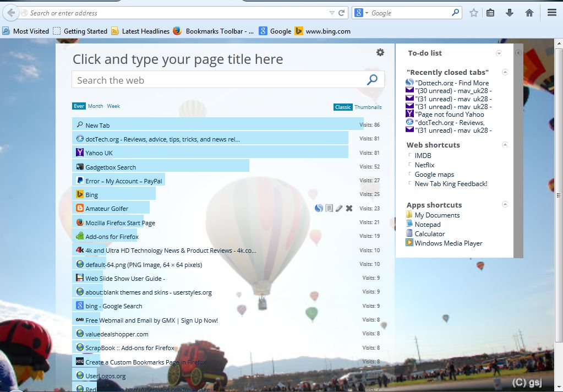The height and width of the screenshot is (392, 563).
Task: Open the search engine dropdown beside Google search
Action: coord(367,12)
